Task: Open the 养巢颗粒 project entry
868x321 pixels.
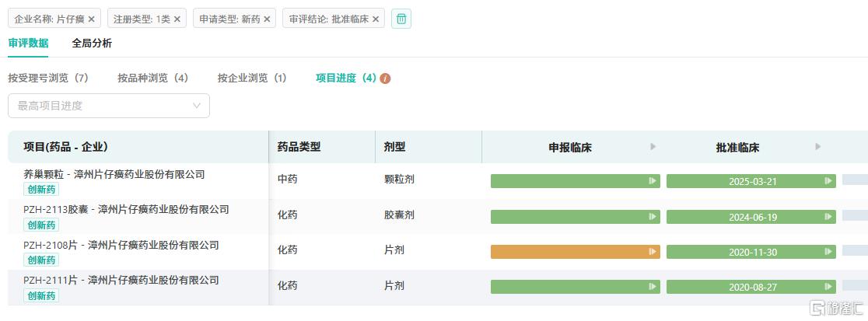Action: pos(114,174)
